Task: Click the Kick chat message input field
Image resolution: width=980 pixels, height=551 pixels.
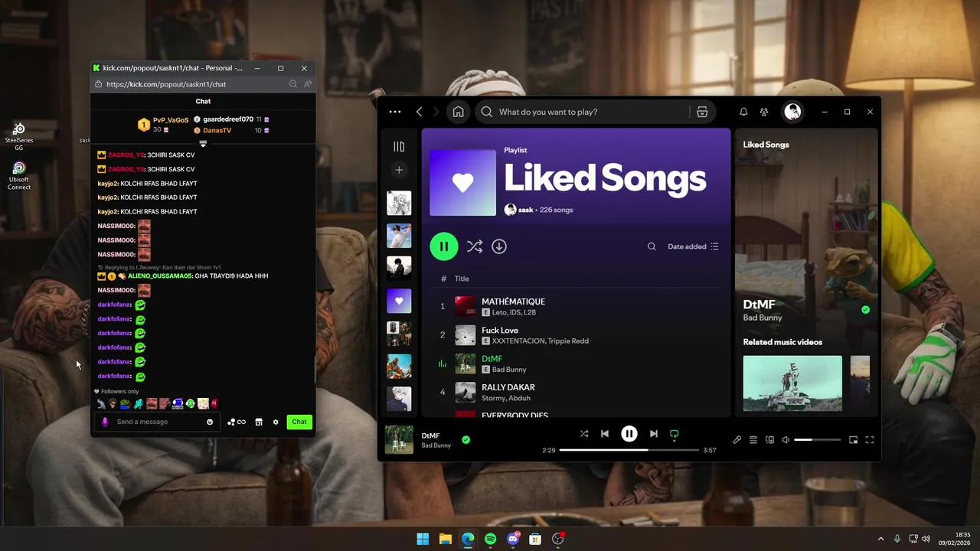Action: coord(158,422)
